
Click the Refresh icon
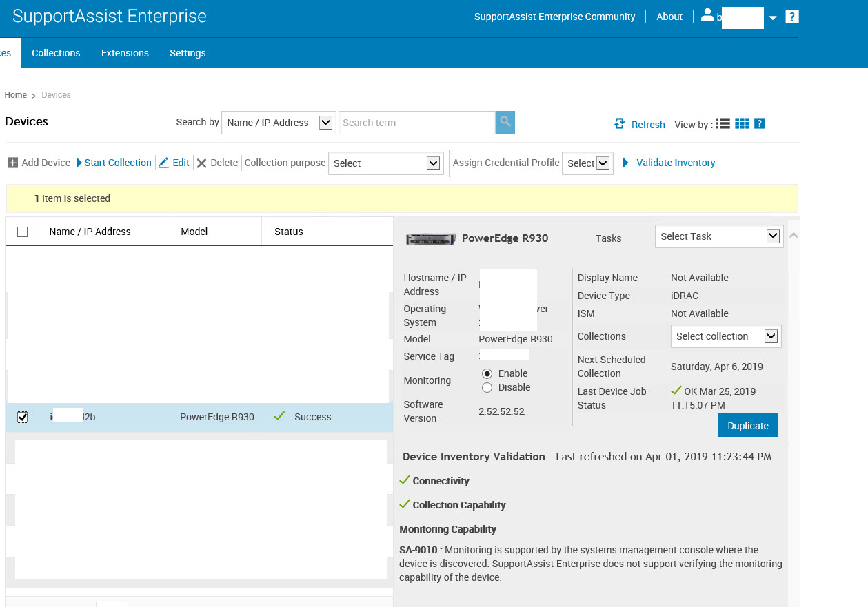pyautogui.click(x=619, y=124)
